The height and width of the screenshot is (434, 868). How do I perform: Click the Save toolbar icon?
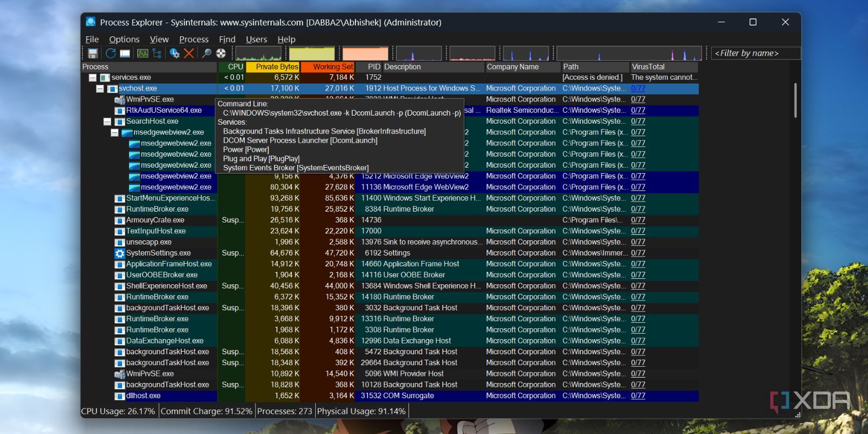(93, 53)
